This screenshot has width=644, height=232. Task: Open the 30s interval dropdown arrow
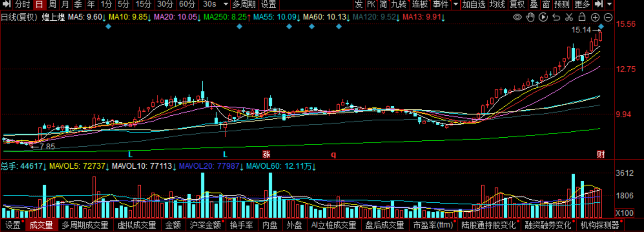[x=226, y=5]
